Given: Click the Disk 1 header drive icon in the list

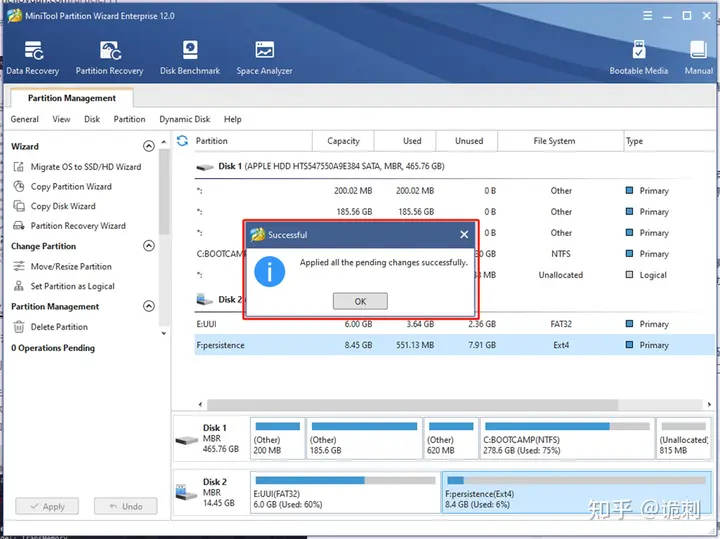Looking at the screenshot, I should 204,167.
